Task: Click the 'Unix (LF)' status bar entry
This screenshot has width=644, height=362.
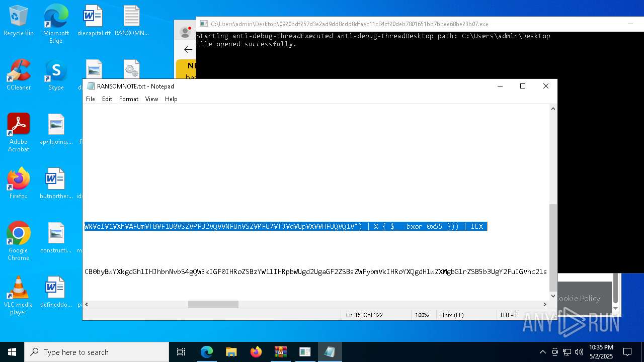Action: 452,315
